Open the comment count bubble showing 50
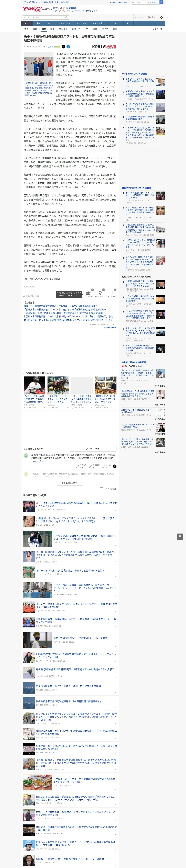The height and width of the screenshot is (868, 186). click(50, 47)
